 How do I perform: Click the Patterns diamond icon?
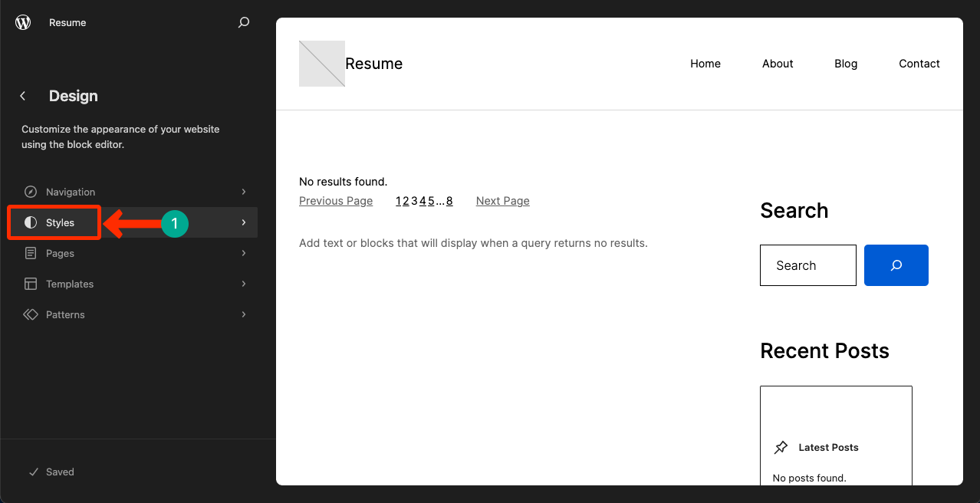(x=31, y=314)
